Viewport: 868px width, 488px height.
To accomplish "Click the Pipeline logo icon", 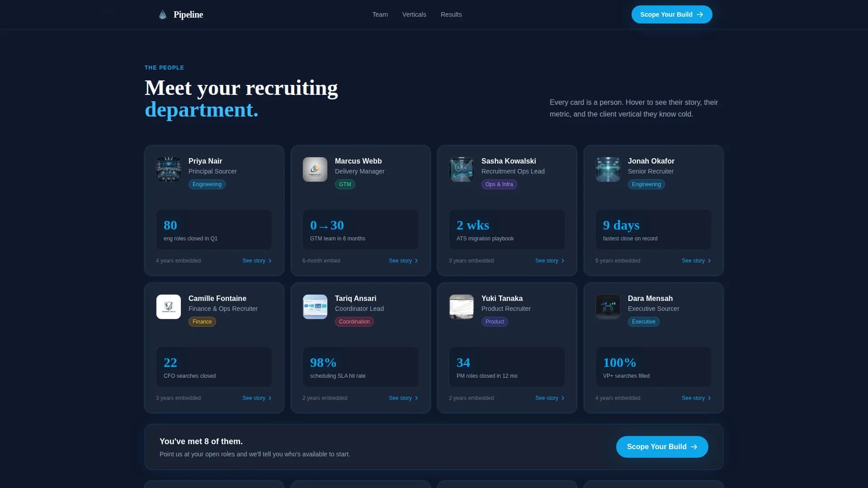I will 162,14.
